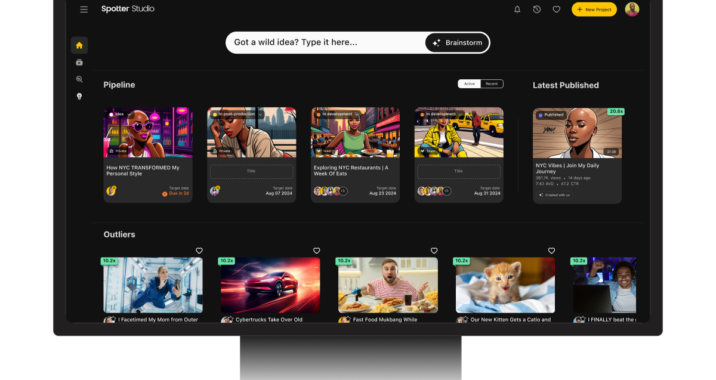The width and height of the screenshot is (716, 380).
Task: Open the notifications bell
Action: (517, 9)
